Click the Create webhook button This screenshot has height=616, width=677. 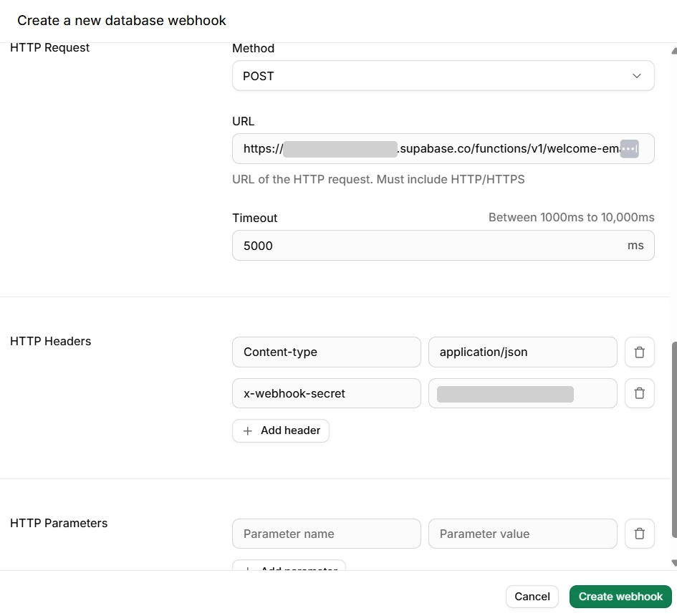tap(620, 596)
